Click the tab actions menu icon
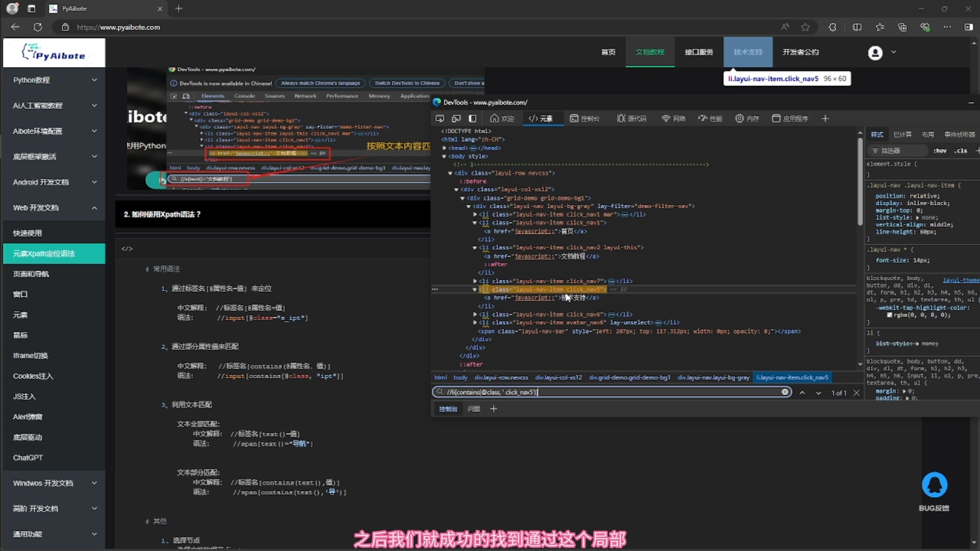This screenshot has height=551, width=980. [32, 9]
